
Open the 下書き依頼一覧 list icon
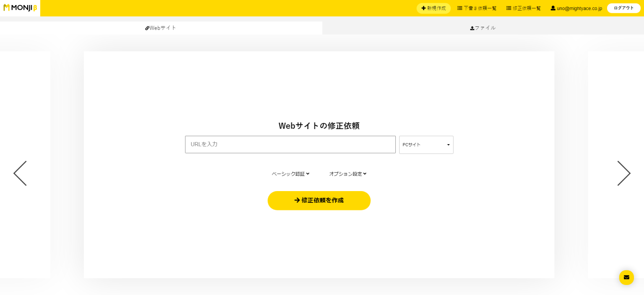tap(460, 8)
